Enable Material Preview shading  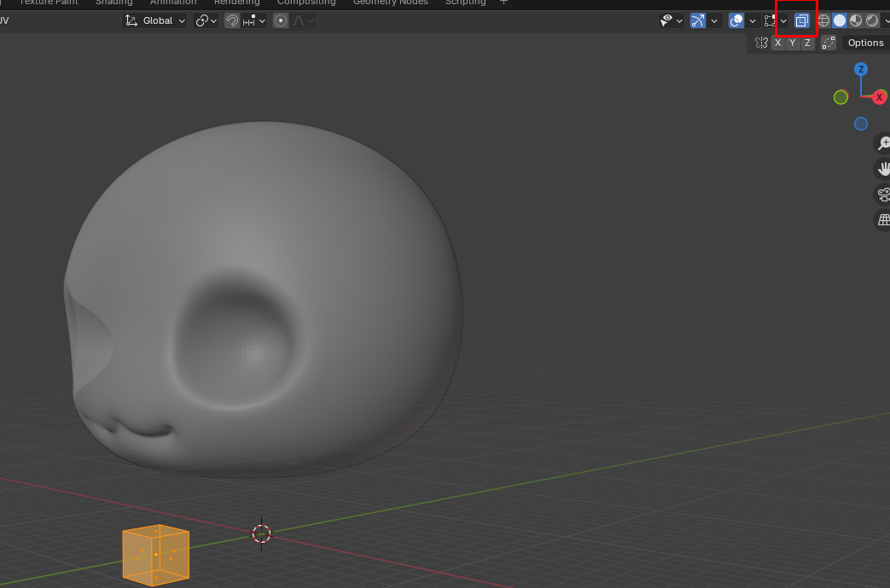pyautogui.click(x=856, y=20)
